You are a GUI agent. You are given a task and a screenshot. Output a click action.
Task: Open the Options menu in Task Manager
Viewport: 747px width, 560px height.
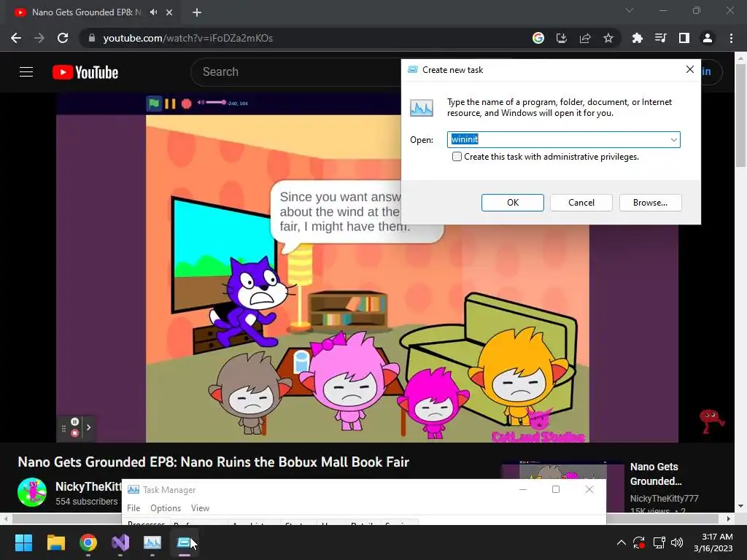(x=166, y=508)
